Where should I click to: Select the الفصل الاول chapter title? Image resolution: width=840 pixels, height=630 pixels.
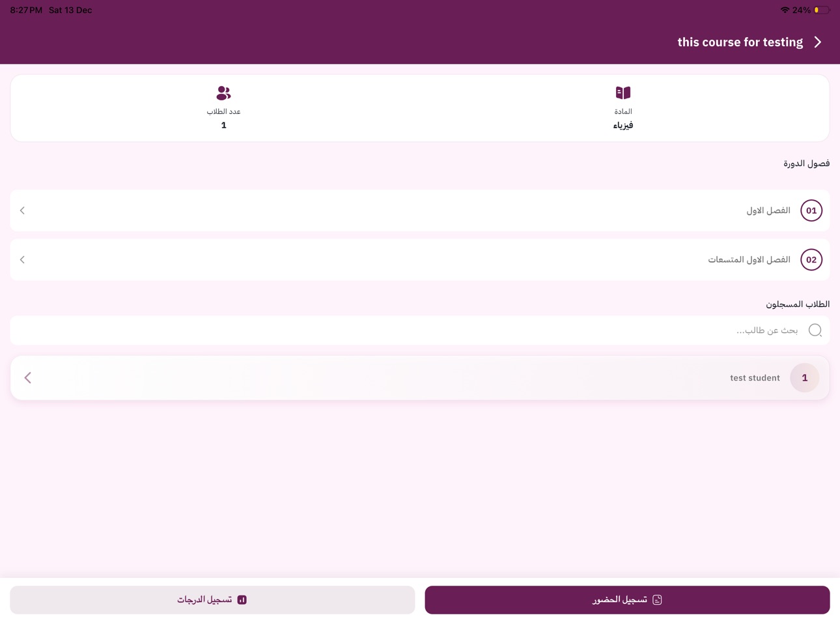[x=768, y=210]
